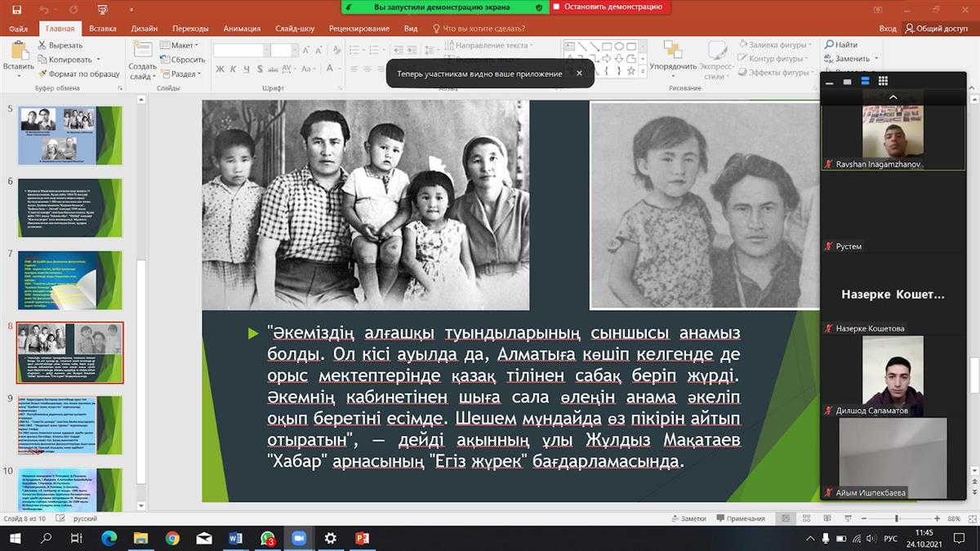The height and width of the screenshot is (551, 980).
Task: Click the Find (Найти) magnifier icon
Action: coord(829,45)
